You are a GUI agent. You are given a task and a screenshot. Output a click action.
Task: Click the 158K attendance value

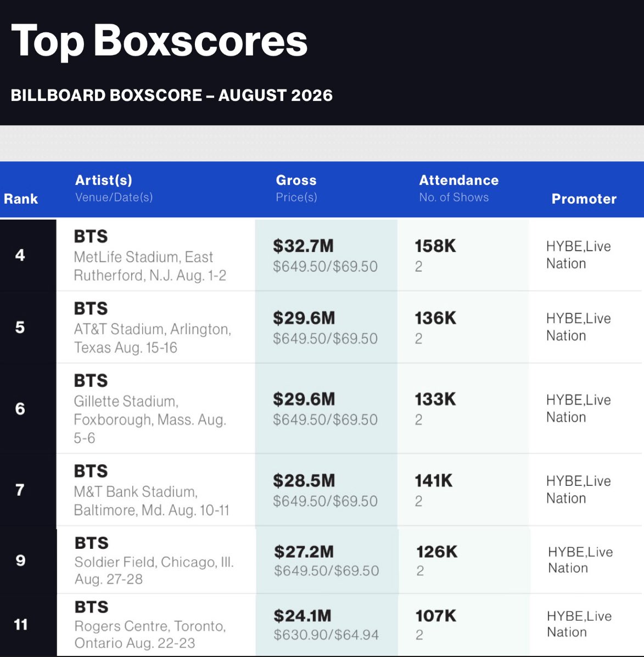click(435, 246)
